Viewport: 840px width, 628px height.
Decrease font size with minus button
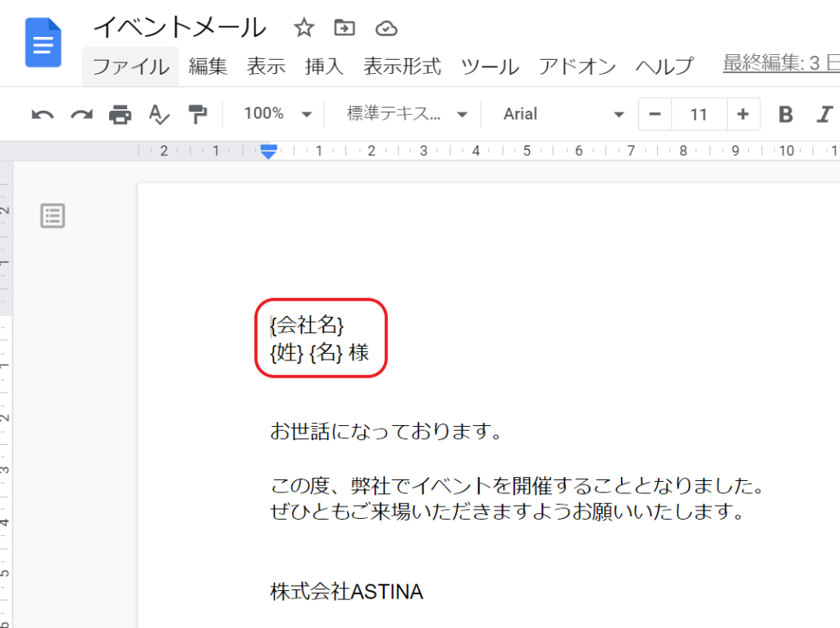[x=655, y=114]
